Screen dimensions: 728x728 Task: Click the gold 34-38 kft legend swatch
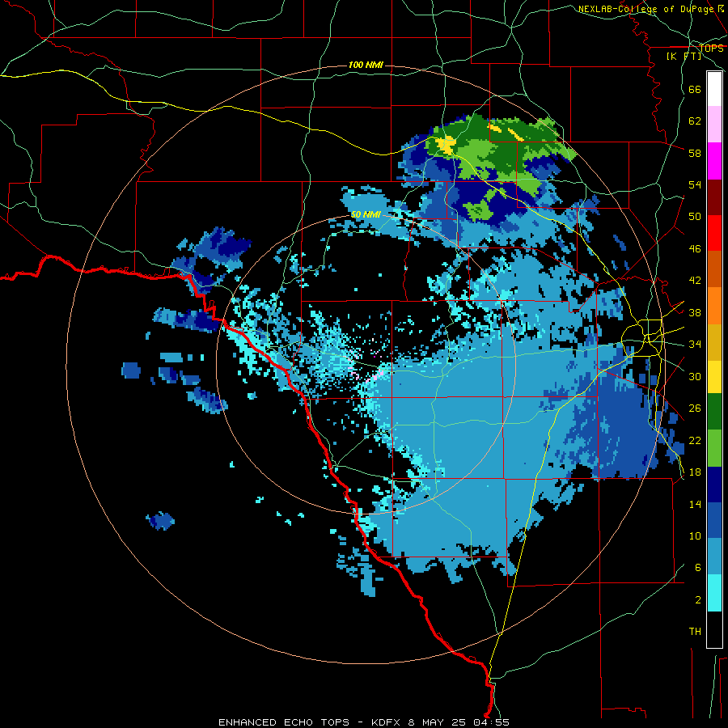(714, 342)
